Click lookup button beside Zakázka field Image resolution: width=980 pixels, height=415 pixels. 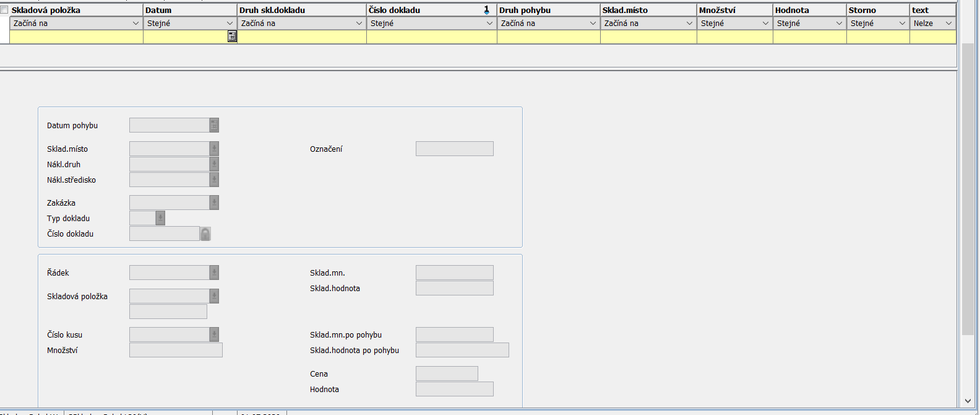pyautogui.click(x=214, y=203)
